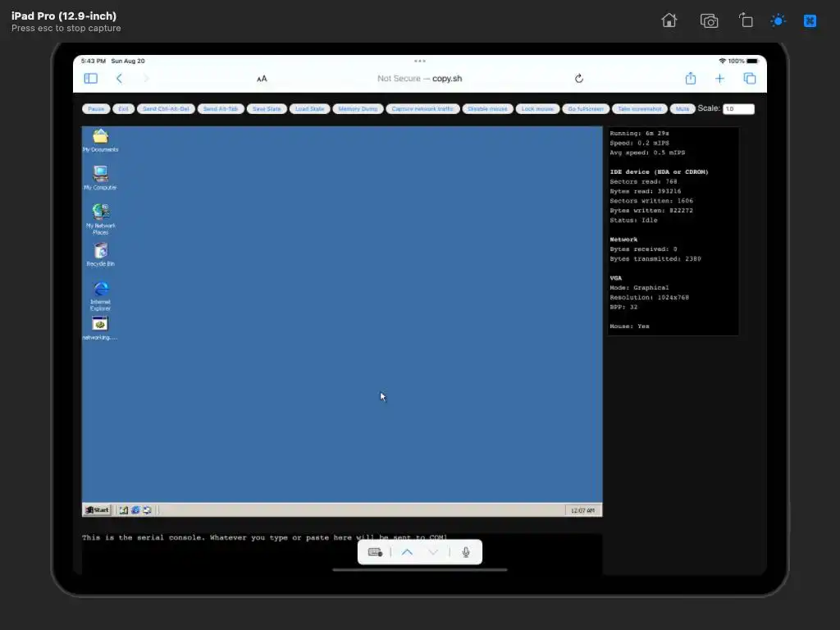Tap the up chevron in the input bar
Image resolution: width=840 pixels, height=630 pixels.
pyautogui.click(x=407, y=552)
